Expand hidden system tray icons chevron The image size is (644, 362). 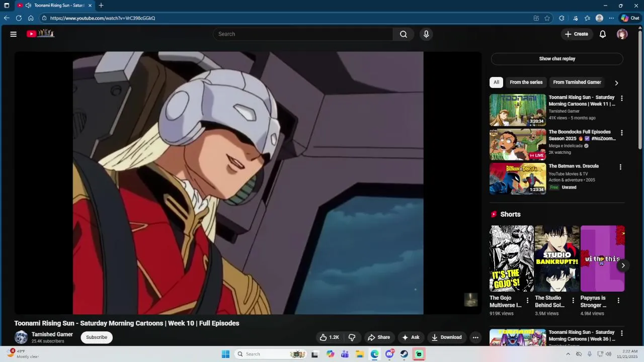pyautogui.click(x=569, y=354)
